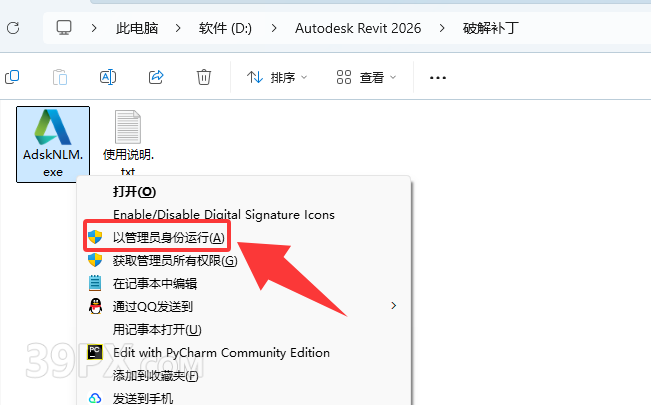Click shield icon beside 以管理员身份运行

coord(95,237)
